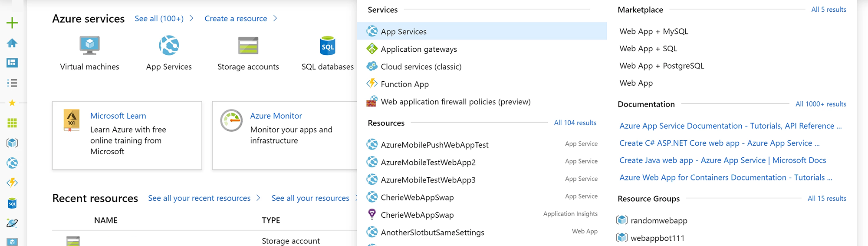868x246 pixels.
Task: Open the Dashboard icon in left sidebar
Action: (x=12, y=63)
